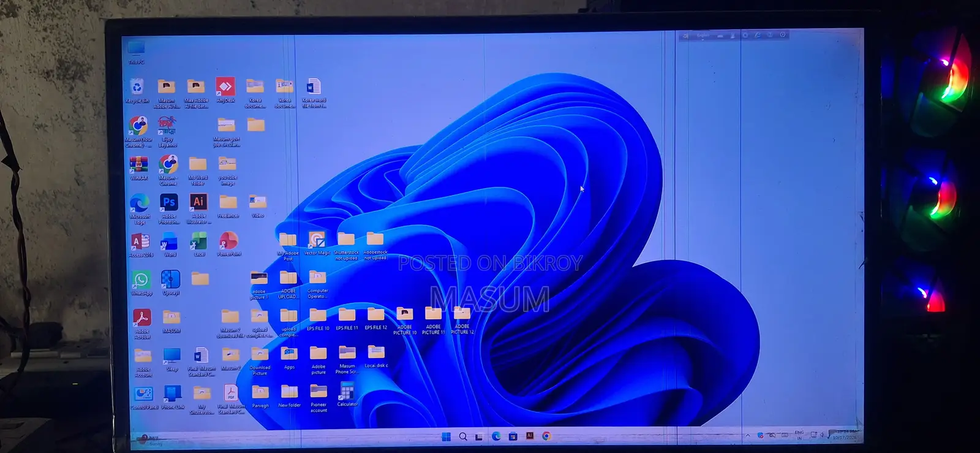Open the Word desktop shortcut

[x=170, y=245]
